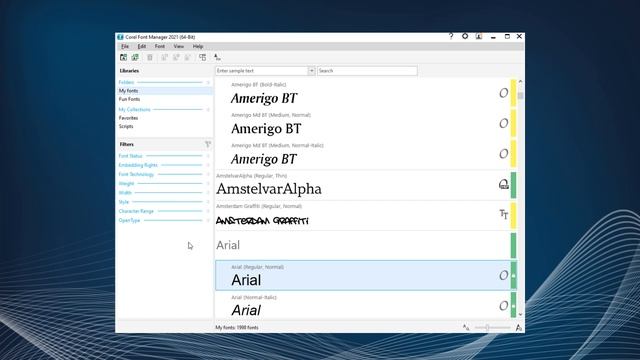Click the user account icon in title bar
The width and height of the screenshot is (640, 360).
point(479,36)
